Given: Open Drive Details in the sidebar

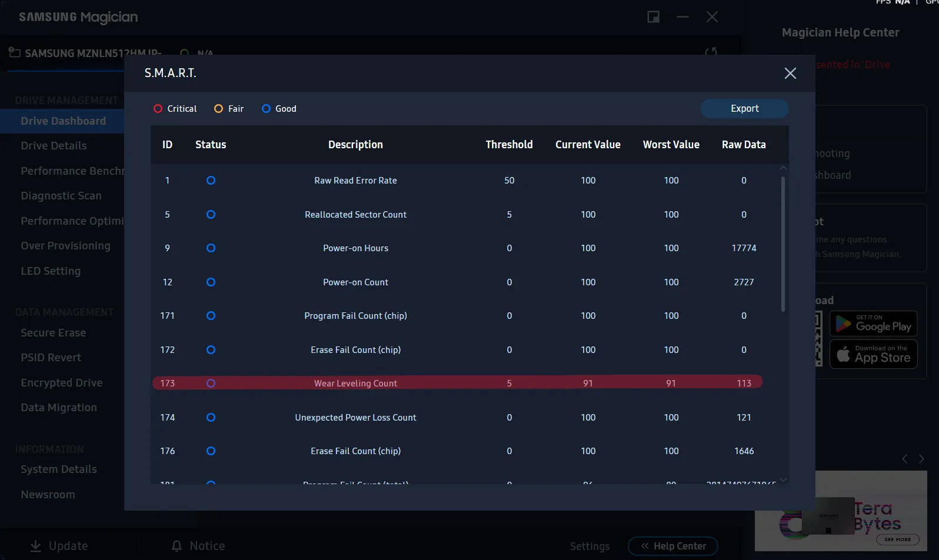Looking at the screenshot, I should point(54,146).
